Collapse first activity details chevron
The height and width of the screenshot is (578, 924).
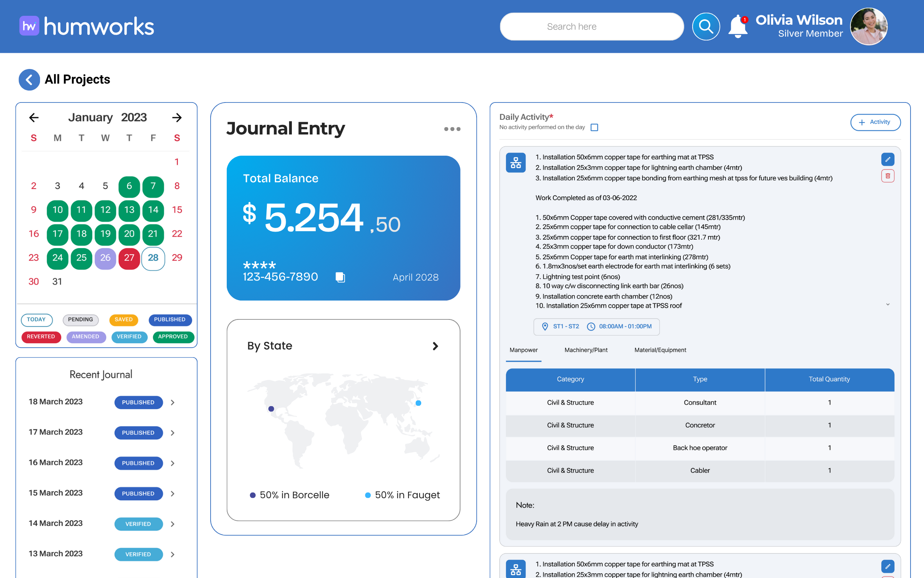pyautogui.click(x=888, y=304)
